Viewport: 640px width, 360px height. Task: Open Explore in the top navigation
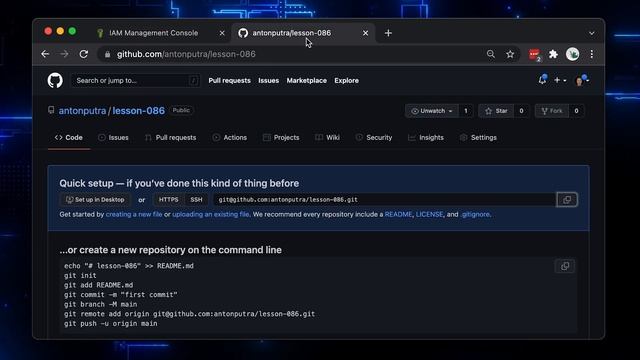tap(347, 80)
